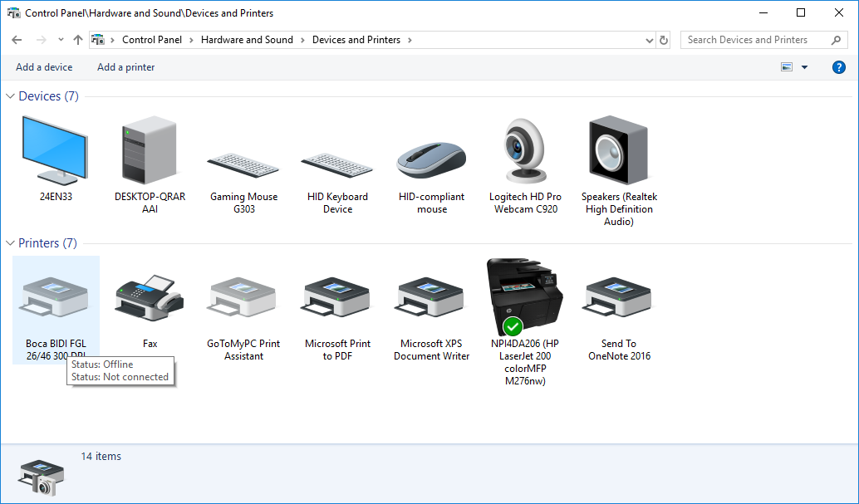
Task: Select the Microsoft Print to PDF icon
Action: (337, 296)
